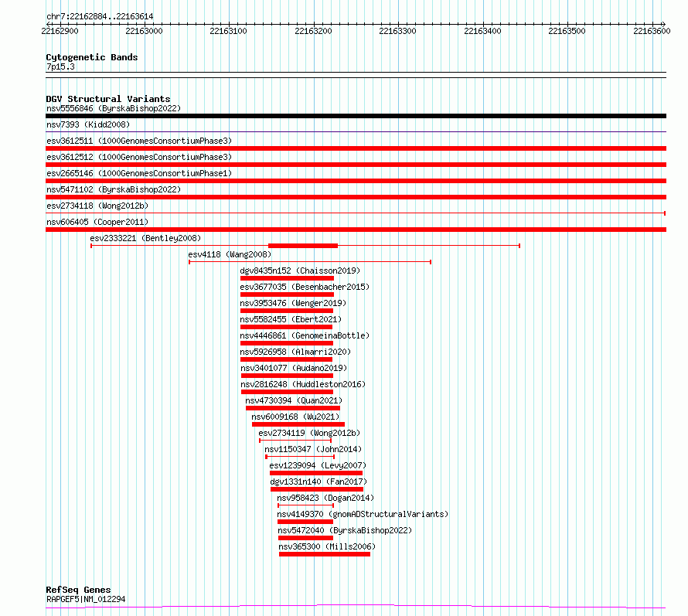Open dgv8435n152 (Chaisson2019) variant
This screenshot has height=616, width=688.
tap(300, 271)
